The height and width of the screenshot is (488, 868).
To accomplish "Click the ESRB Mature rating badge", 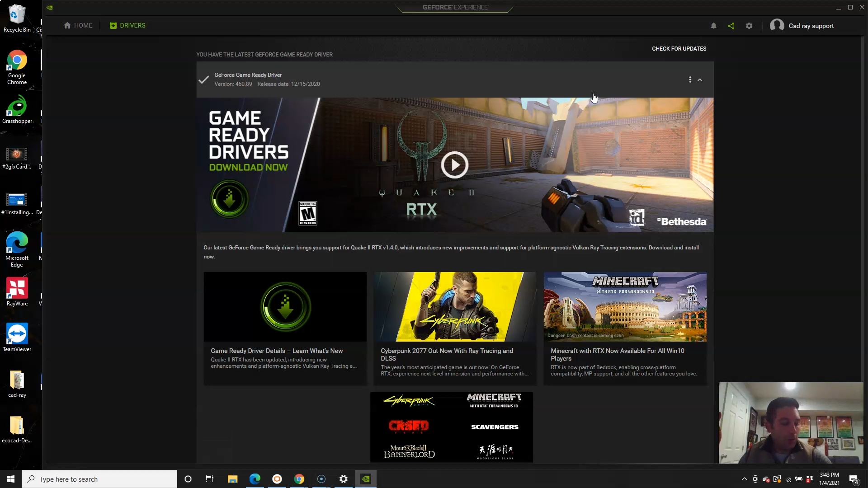I will [308, 213].
